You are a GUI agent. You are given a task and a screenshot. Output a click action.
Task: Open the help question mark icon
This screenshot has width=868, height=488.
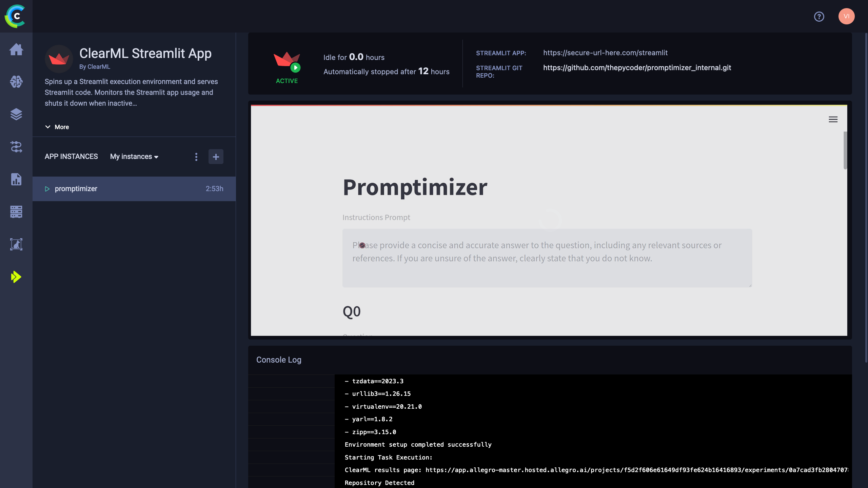pos(819,16)
